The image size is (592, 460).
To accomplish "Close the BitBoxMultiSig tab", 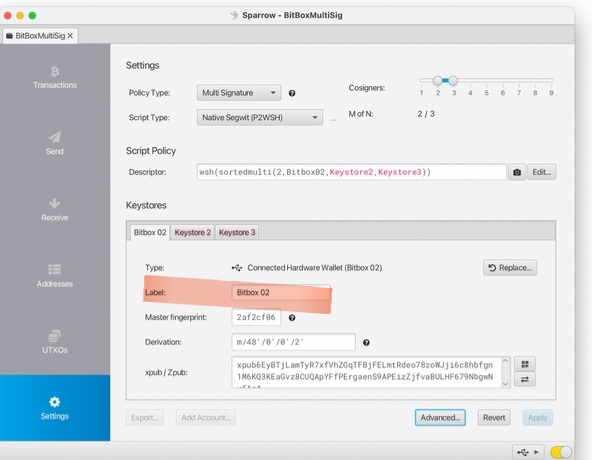I will tap(70, 36).
